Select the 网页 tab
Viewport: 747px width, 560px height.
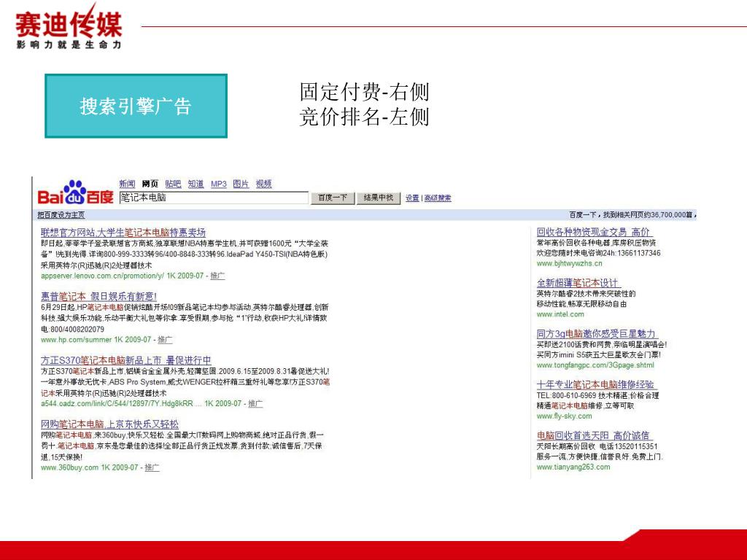pyautogui.click(x=150, y=184)
